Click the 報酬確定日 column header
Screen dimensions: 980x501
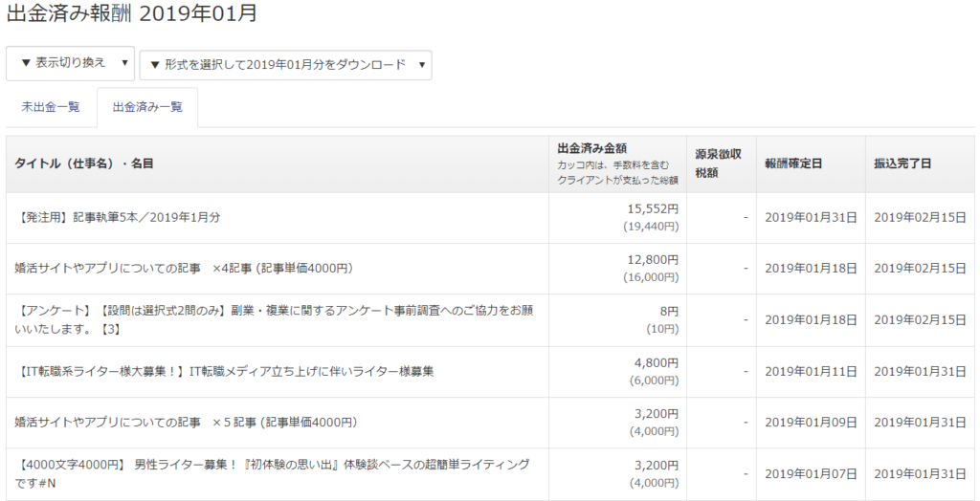point(793,163)
